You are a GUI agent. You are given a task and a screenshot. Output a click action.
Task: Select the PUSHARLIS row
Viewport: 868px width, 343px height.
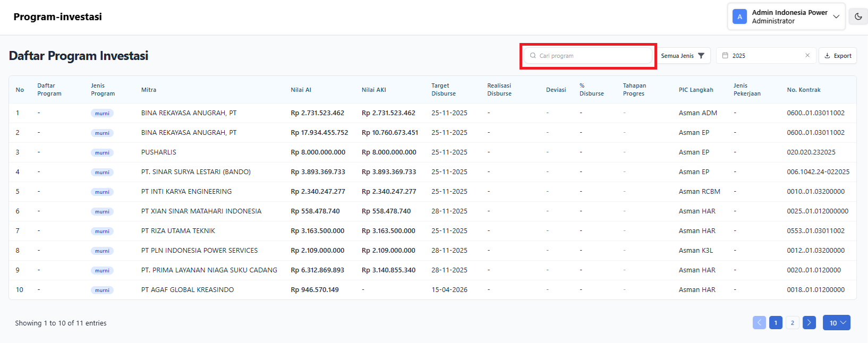point(158,152)
